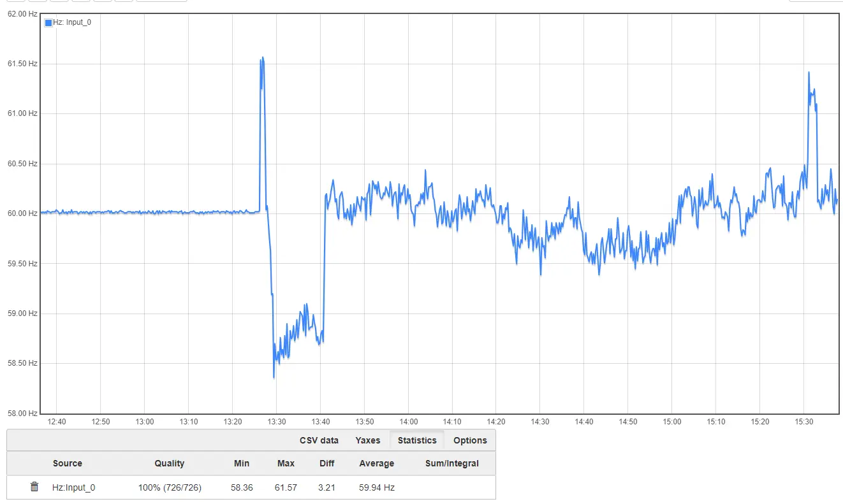
Task: Click the Max column header
Action: pyautogui.click(x=286, y=463)
